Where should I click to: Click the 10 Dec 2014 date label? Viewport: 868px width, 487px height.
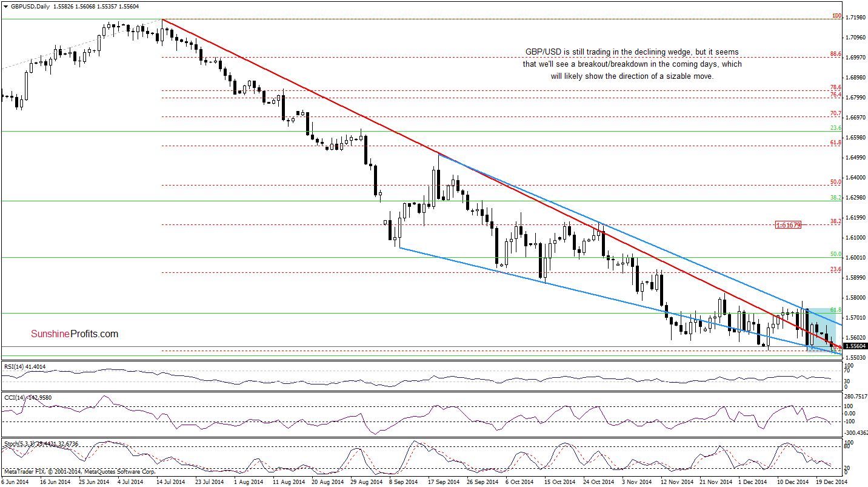click(x=792, y=482)
